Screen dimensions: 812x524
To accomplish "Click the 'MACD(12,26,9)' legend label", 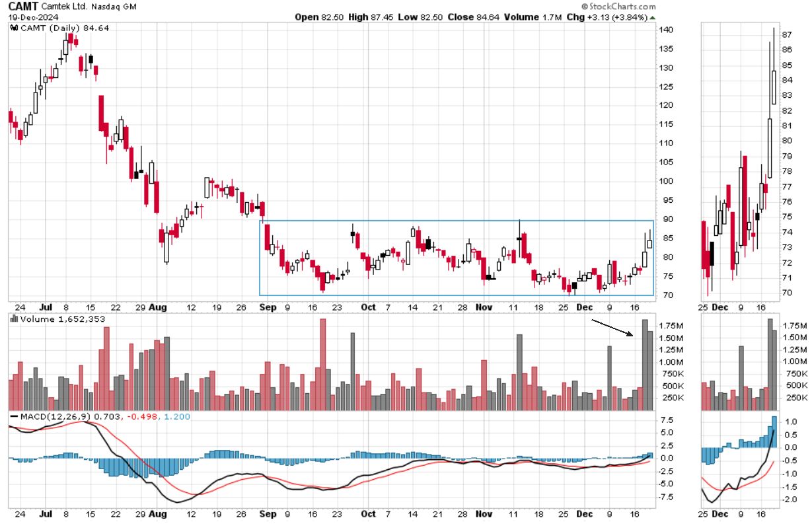I will [56, 417].
